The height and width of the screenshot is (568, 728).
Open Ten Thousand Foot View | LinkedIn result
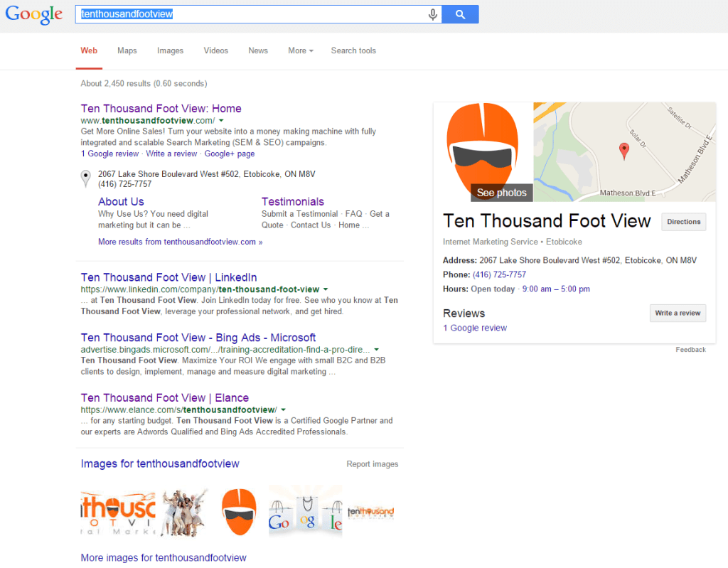[x=169, y=278]
